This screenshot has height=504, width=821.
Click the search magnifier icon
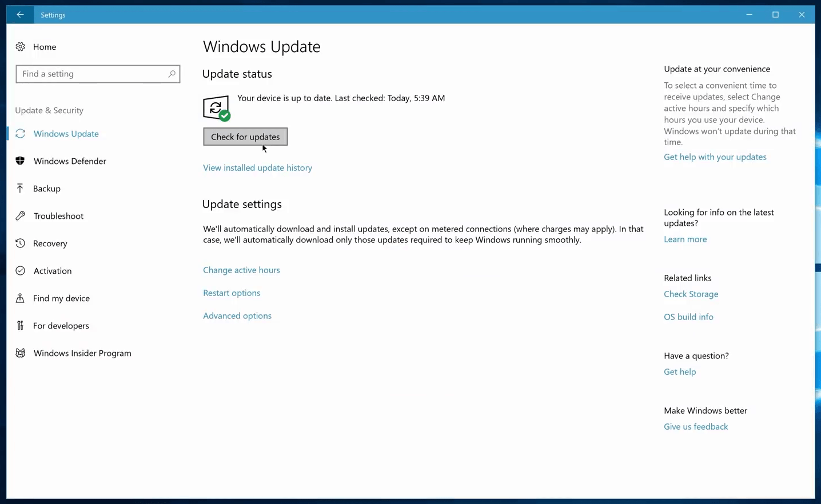click(x=172, y=74)
